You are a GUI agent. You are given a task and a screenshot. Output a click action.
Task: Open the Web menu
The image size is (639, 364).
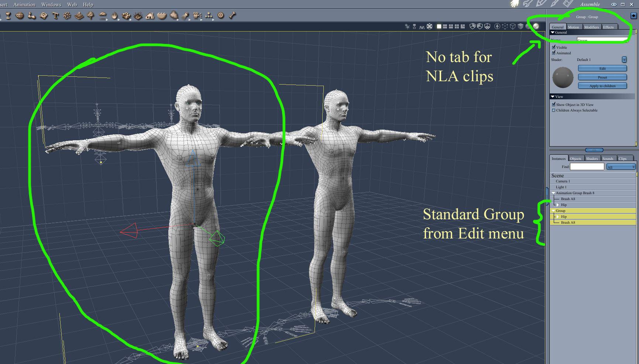pyautogui.click(x=72, y=4)
